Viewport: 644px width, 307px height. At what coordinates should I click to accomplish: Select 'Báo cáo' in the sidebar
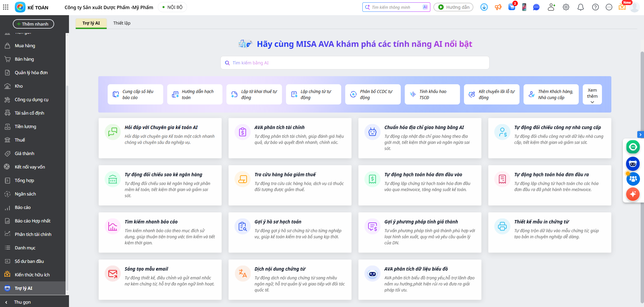(x=23, y=208)
